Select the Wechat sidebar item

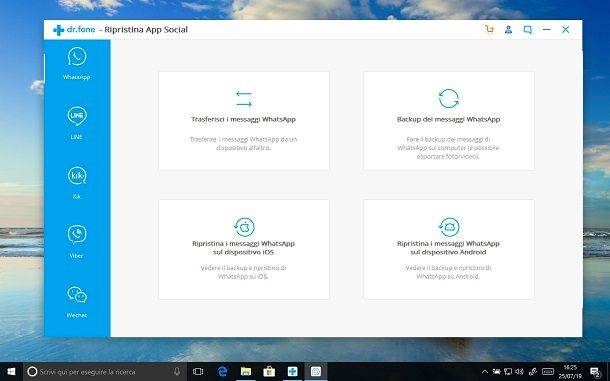click(x=77, y=302)
